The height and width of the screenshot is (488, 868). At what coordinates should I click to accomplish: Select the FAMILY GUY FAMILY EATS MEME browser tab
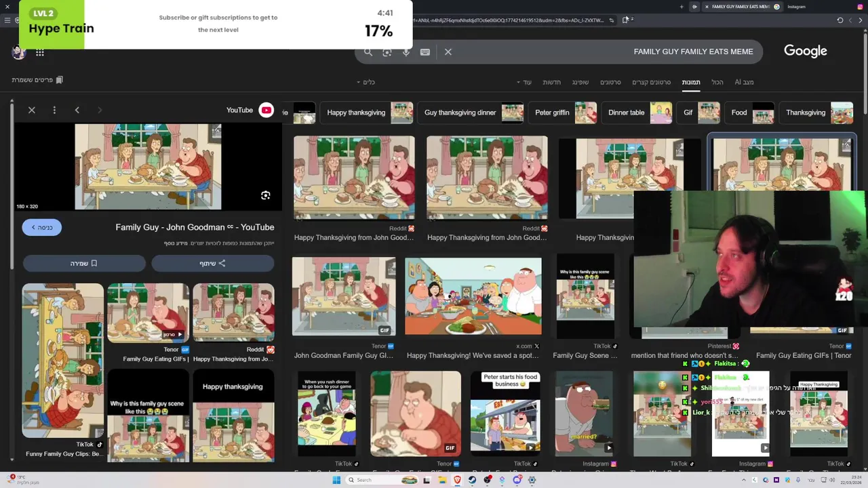tap(741, 7)
